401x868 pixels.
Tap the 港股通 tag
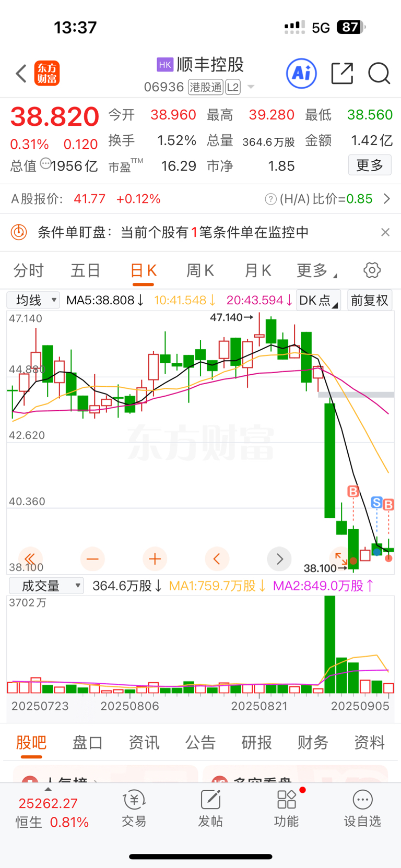pos(205,87)
